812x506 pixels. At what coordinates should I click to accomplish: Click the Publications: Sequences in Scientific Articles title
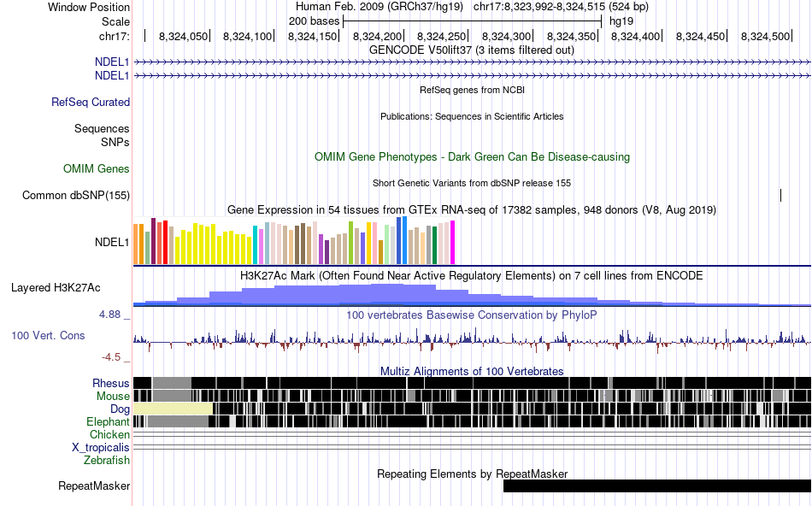point(472,116)
